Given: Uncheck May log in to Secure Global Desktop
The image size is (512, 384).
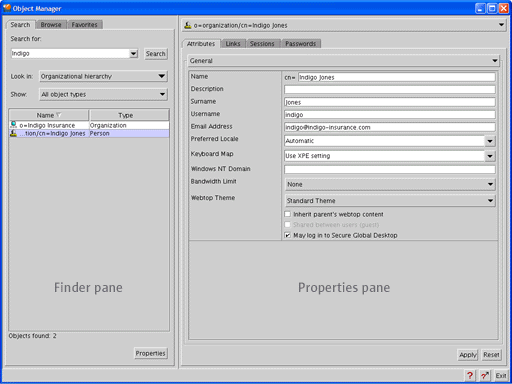Looking at the screenshot, I should tap(288, 235).
